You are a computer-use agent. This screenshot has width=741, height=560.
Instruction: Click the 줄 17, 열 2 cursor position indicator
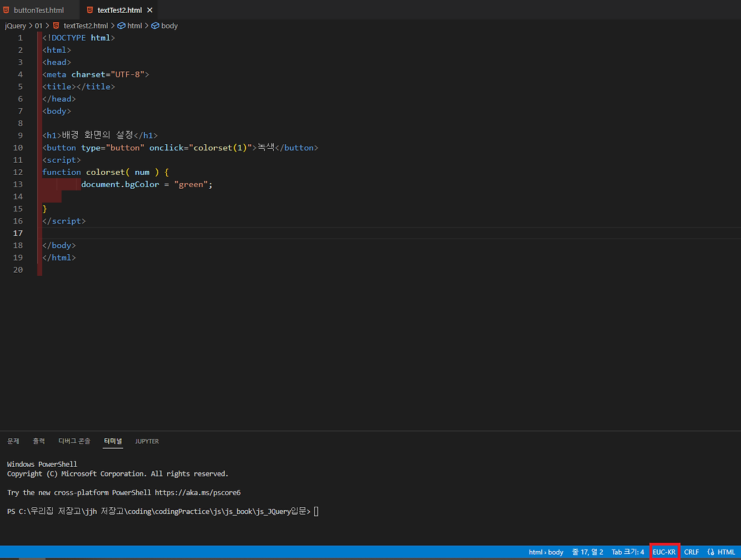point(587,552)
